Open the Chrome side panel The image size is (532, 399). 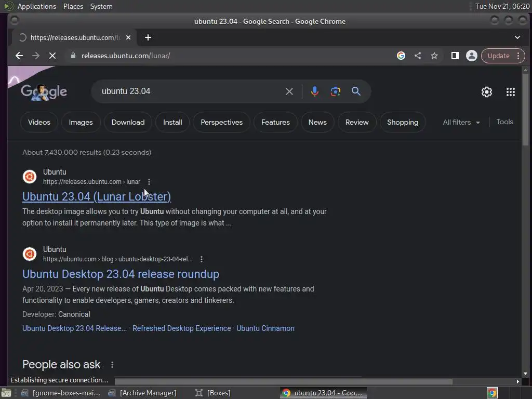tap(455, 56)
